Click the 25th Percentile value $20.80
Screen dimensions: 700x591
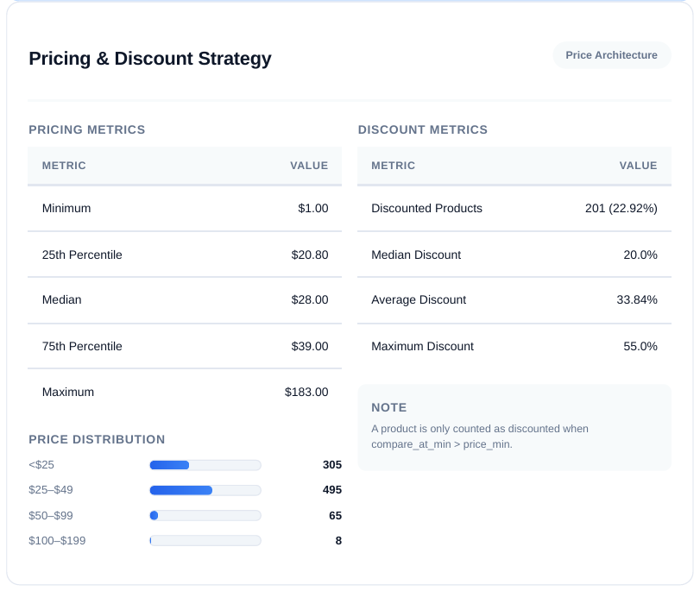[310, 255]
